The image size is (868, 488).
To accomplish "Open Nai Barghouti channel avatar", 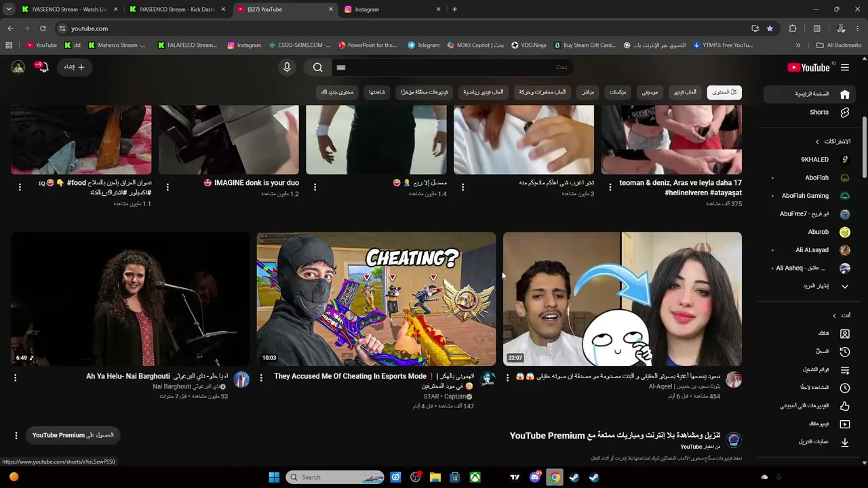I will 241,380.
